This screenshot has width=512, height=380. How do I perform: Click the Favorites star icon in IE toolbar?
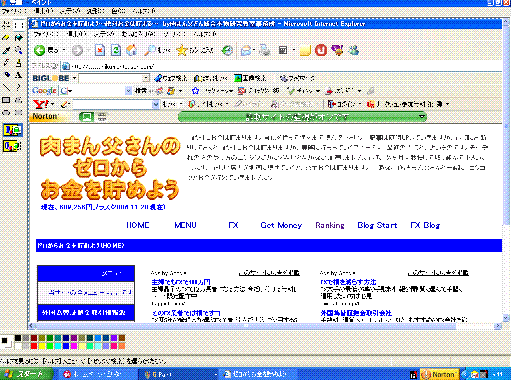[182, 50]
